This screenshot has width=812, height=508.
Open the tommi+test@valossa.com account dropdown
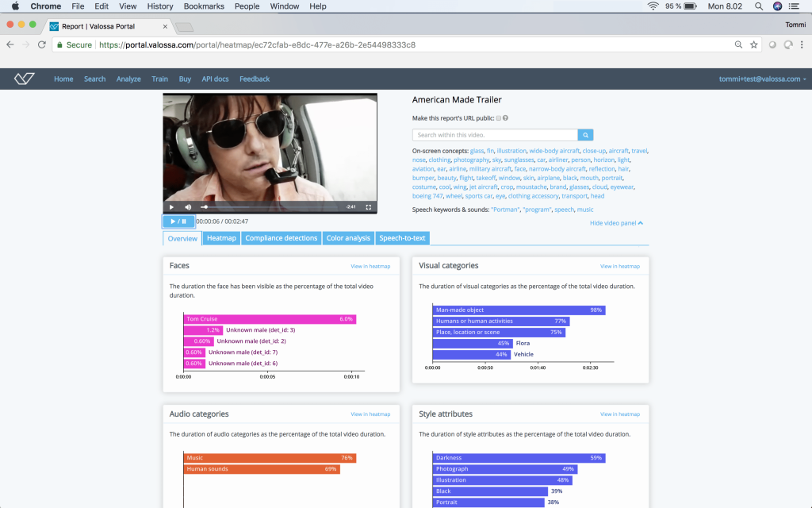(762, 79)
